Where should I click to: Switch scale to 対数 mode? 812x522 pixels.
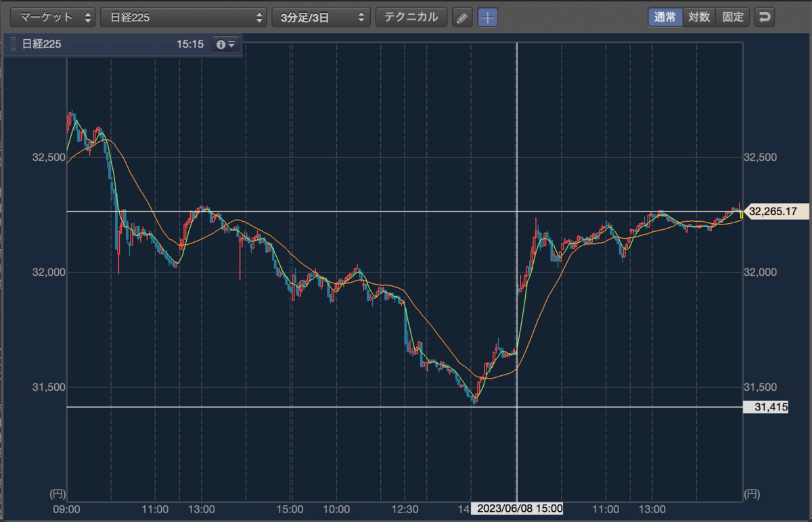point(699,18)
